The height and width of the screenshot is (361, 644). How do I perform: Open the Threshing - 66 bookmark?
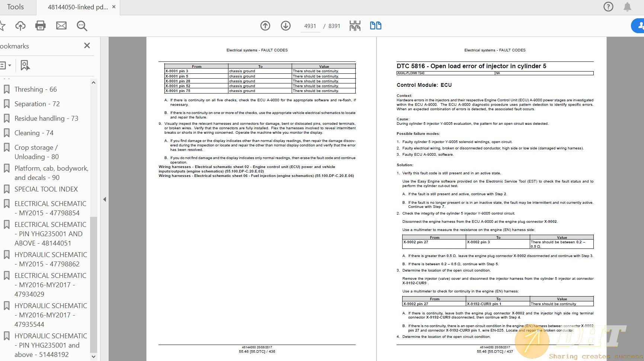coord(36,89)
